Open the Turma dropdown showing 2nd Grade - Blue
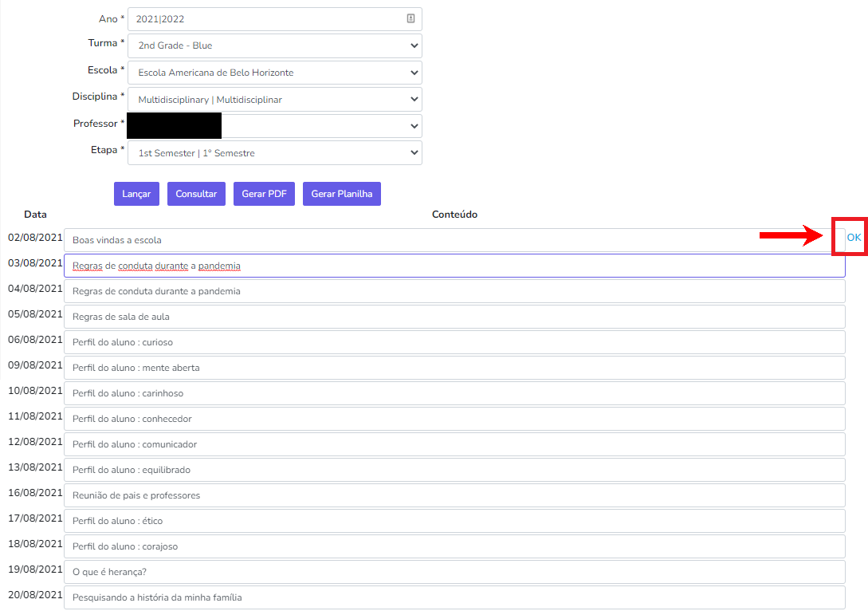The image size is (868, 611). 274,45
